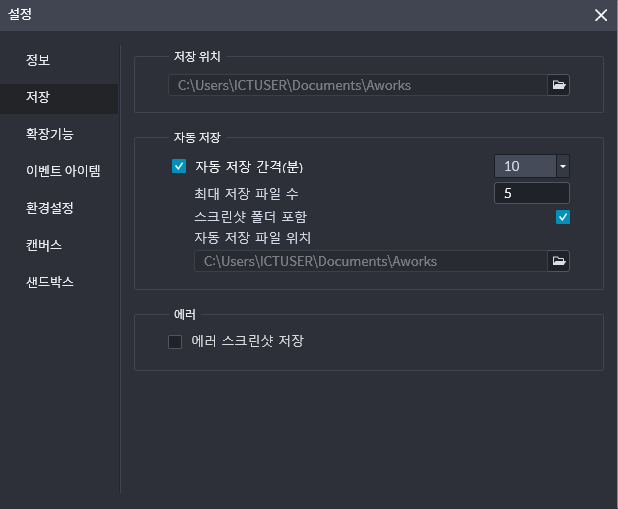Screen dimensions: 618x509
Task: Click the 에러 스크린샷 저장 label
Action: pos(248,341)
